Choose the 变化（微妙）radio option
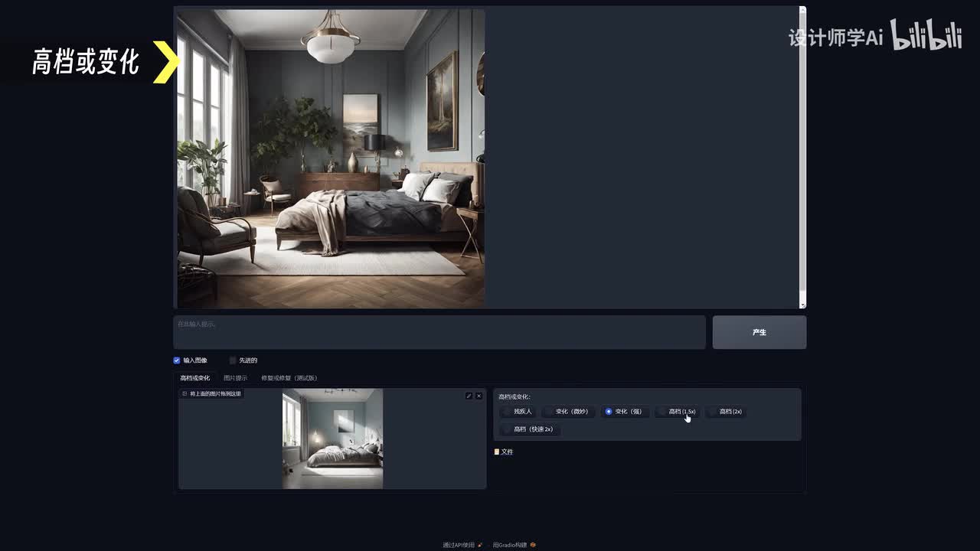The width and height of the screenshot is (980, 551). 549,412
